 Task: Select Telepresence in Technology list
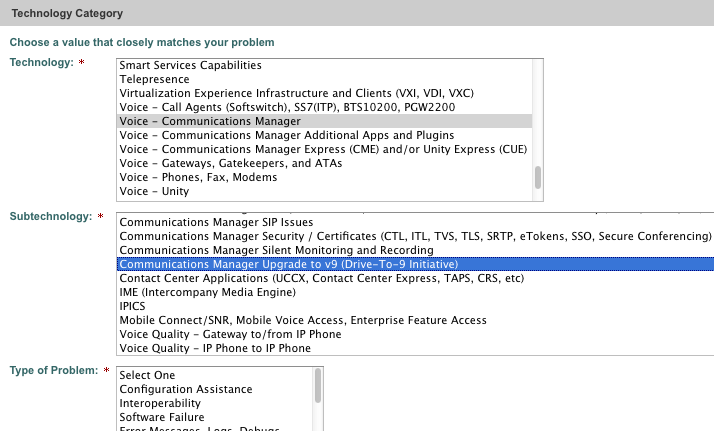[x=324, y=79]
